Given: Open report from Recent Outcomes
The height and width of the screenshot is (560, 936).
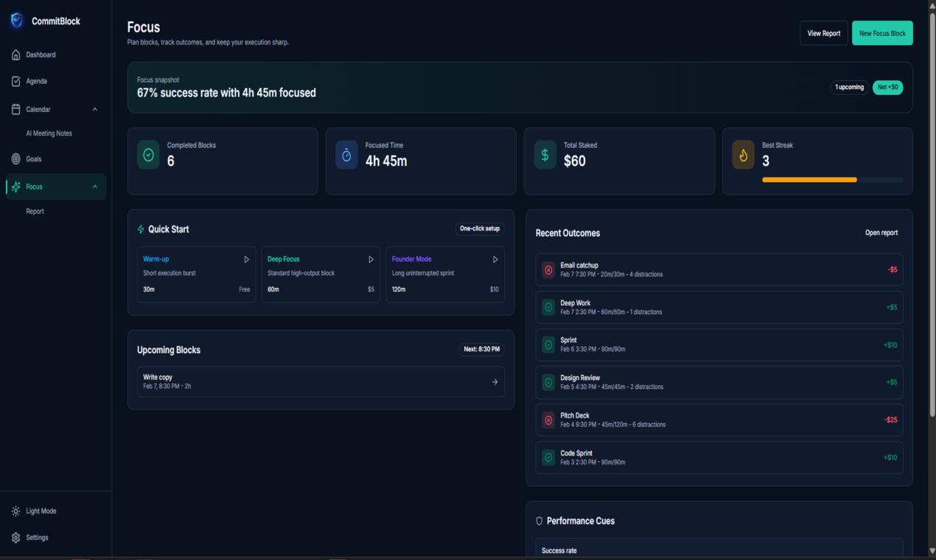Looking at the screenshot, I should pyautogui.click(x=881, y=232).
